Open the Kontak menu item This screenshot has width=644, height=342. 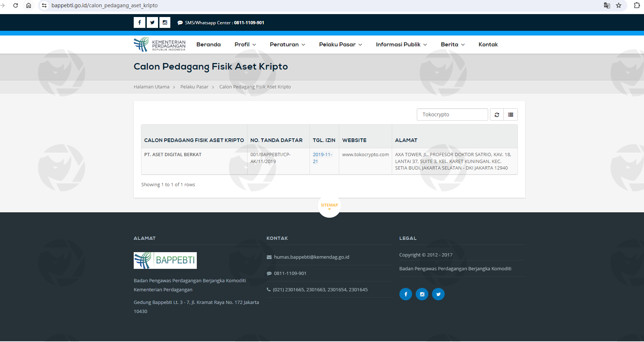(488, 45)
